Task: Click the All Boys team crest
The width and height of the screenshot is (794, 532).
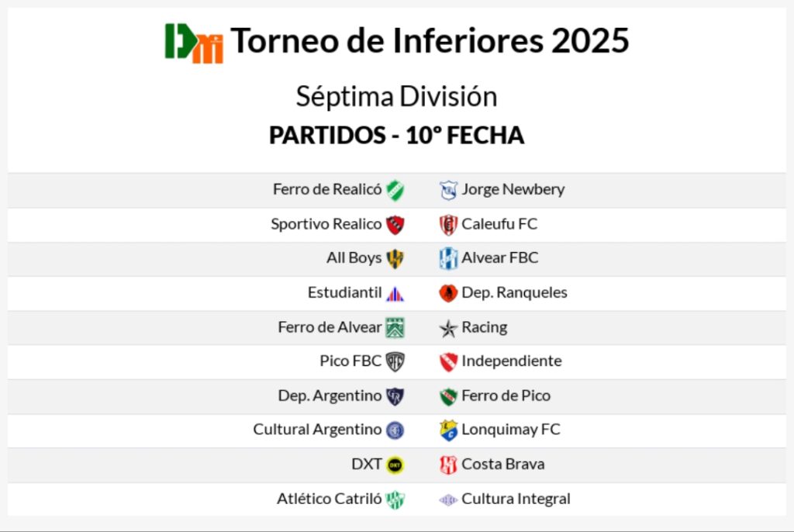Action: point(395,259)
